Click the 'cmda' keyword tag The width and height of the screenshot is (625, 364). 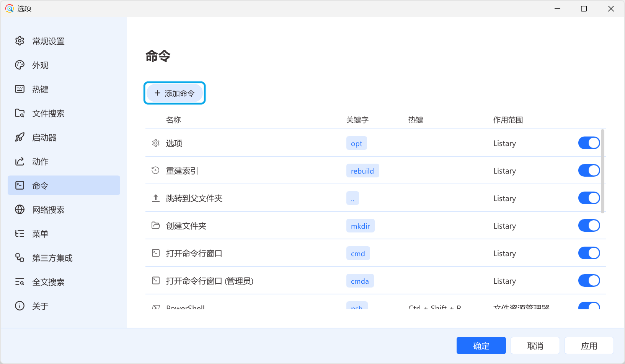click(x=360, y=281)
